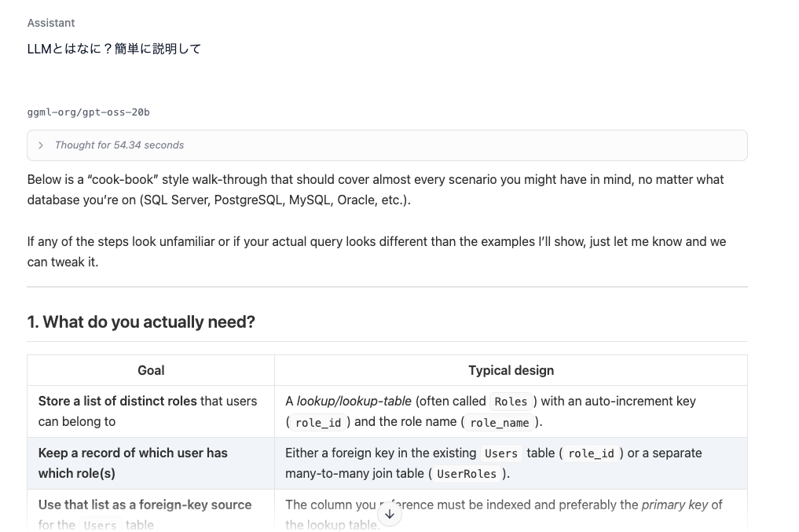Click the "Use that list as a foreign-key source" cell

[x=145, y=505]
